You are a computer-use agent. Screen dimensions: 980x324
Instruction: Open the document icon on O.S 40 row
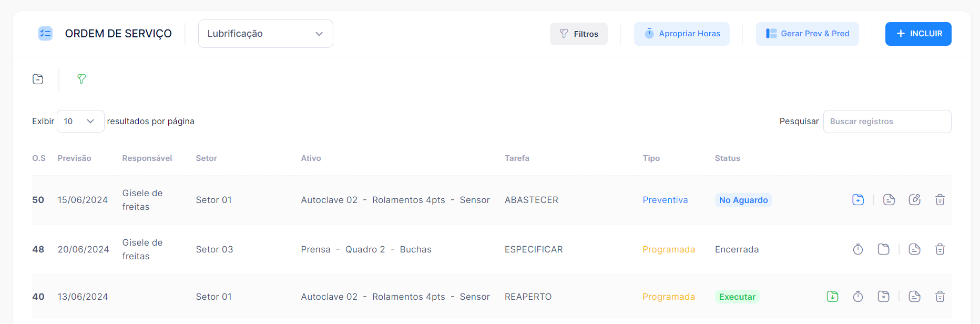[x=915, y=297]
